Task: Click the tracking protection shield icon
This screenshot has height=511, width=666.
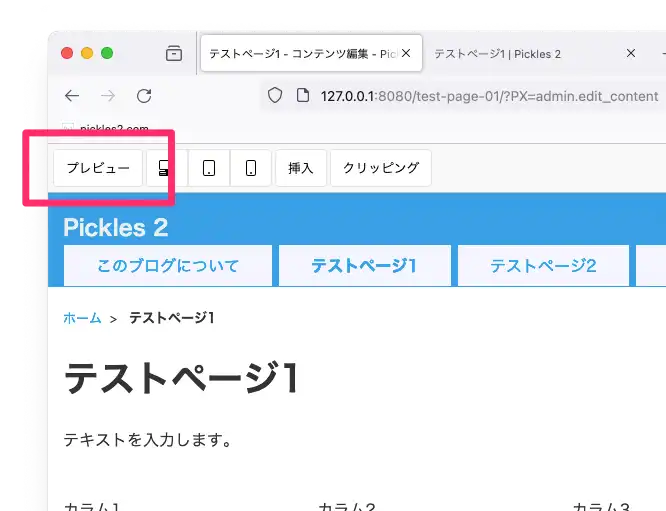Action: click(x=276, y=96)
